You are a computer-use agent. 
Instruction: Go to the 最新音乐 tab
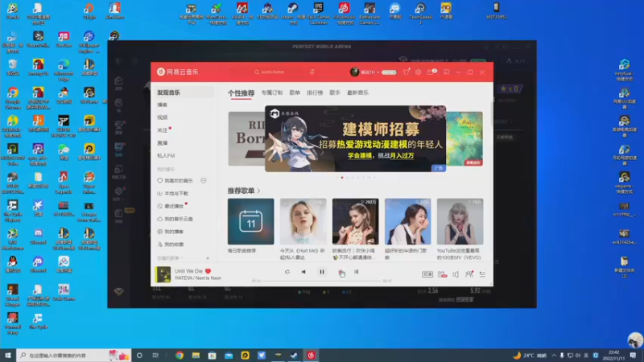tap(357, 93)
